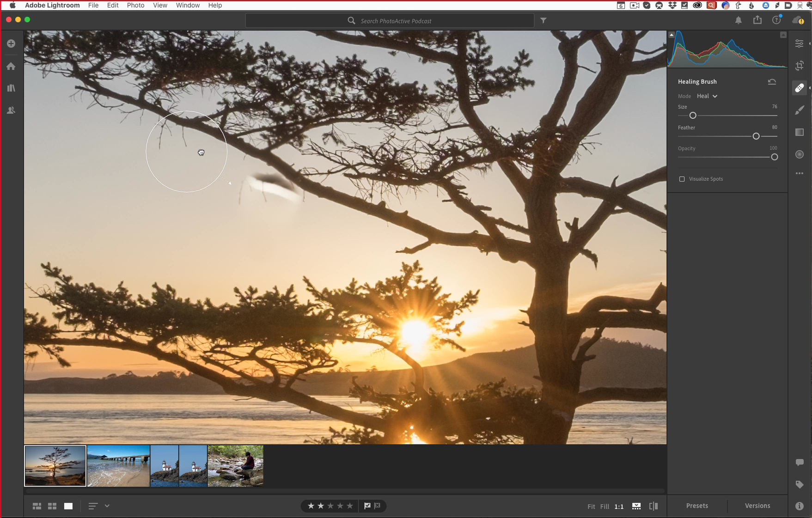
Task: Open the three-dots more options icon
Action: pos(799,173)
